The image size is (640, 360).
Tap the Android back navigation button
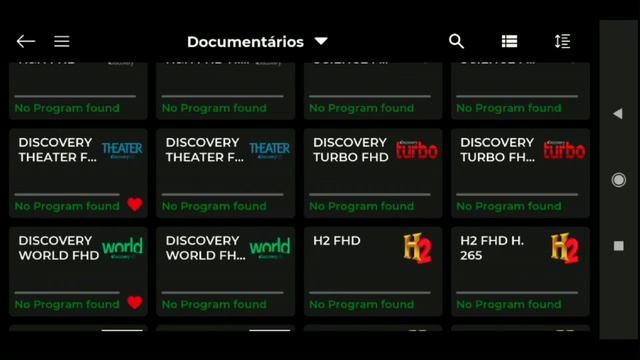[x=618, y=113]
